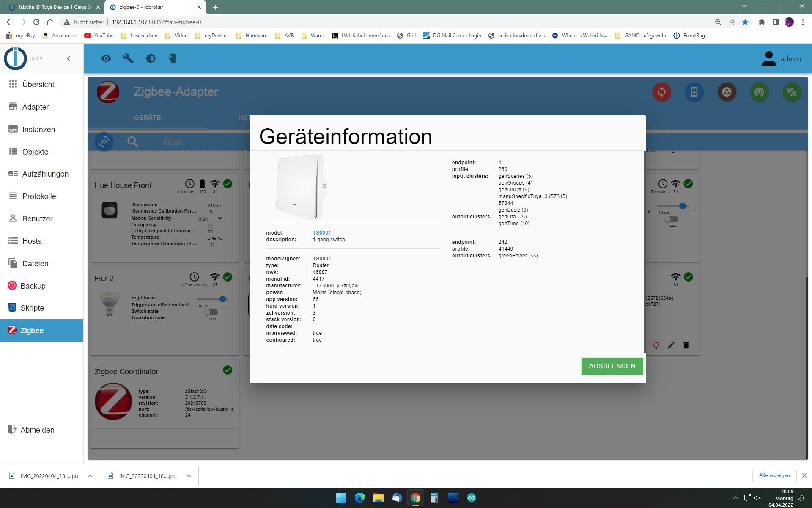Viewport: 812px width, 508px height.
Task: Click the theme brightness icon in toolbar
Action: coord(151,58)
